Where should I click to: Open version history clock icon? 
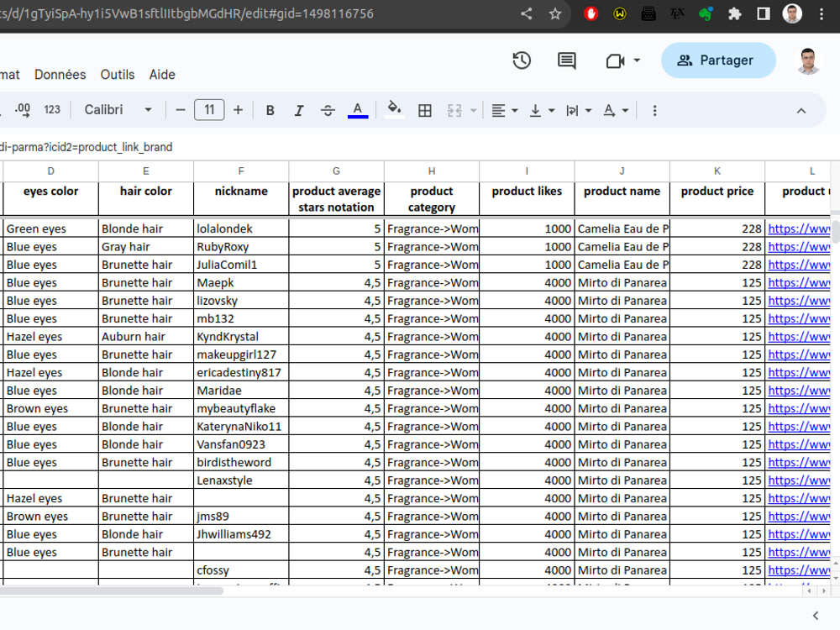pyautogui.click(x=522, y=60)
